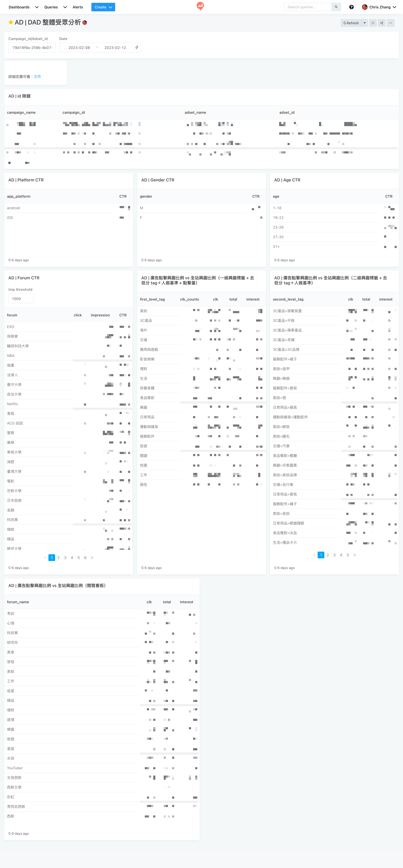
Task: Sort by adset_name column header
Action: pyautogui.click(x=195, y=113)
